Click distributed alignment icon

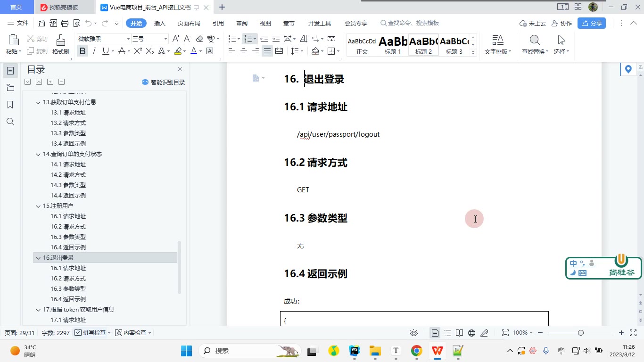tap(279, 51)
